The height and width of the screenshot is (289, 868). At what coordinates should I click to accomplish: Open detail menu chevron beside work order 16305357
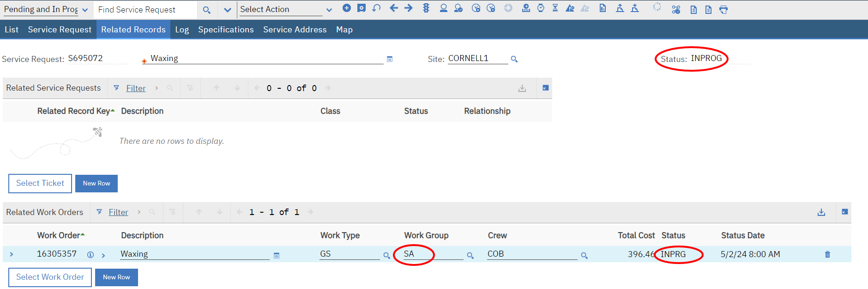pos(103,255)
